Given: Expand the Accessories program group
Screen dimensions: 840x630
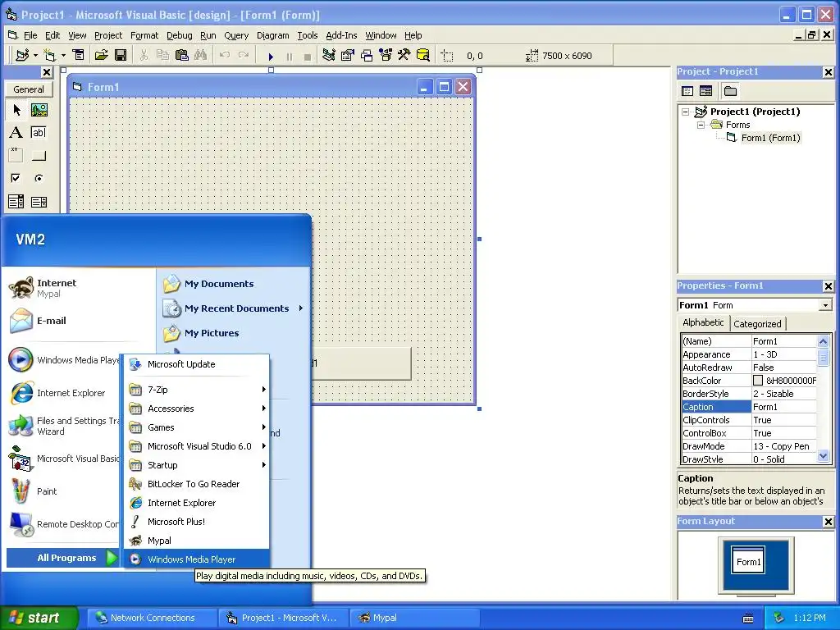Looking at the screenshot, I should (199, 409).
